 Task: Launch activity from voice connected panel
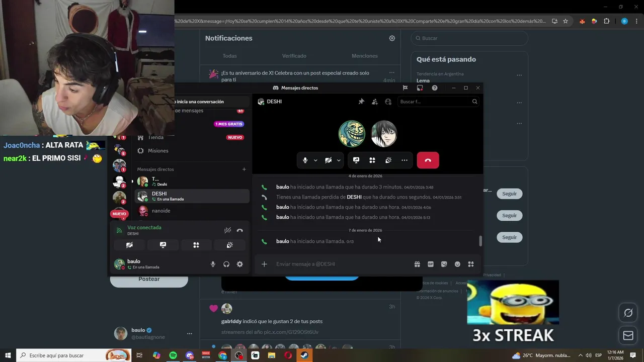point(196,245)
